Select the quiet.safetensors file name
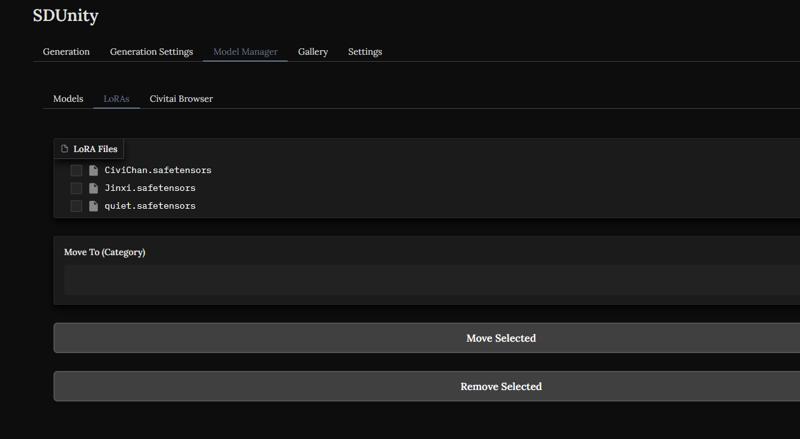Viewport: 800px width, 439px height. (150, 206)
